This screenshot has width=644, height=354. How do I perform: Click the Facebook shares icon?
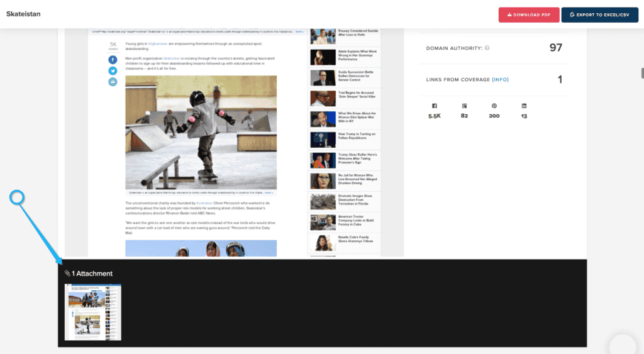(x=435, y=106)
